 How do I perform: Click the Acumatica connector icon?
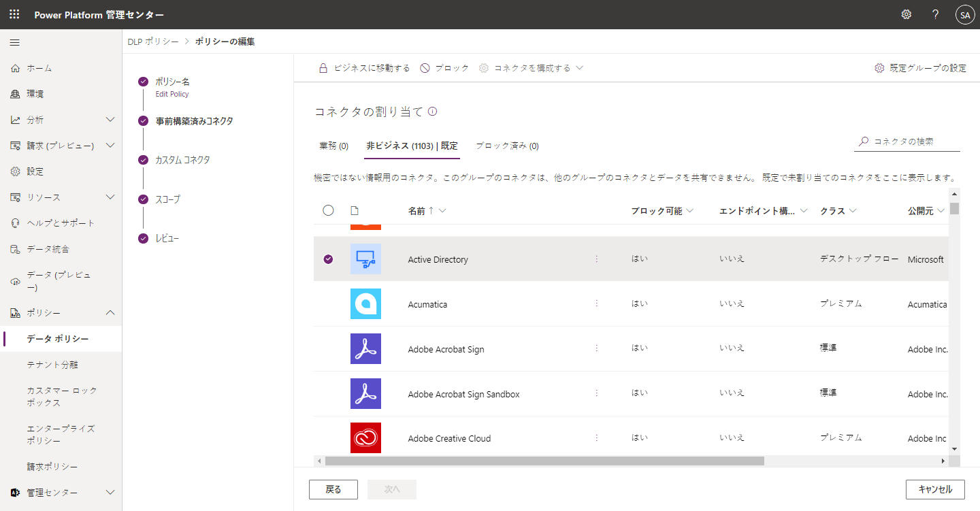click(x=365, y=304)
